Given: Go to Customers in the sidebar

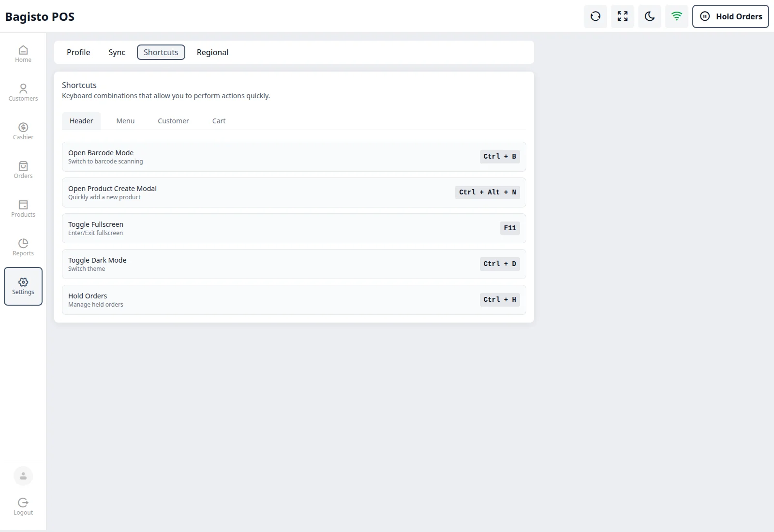Looking at the screenshot, I should pyautogui.click(x=23, y=93).
